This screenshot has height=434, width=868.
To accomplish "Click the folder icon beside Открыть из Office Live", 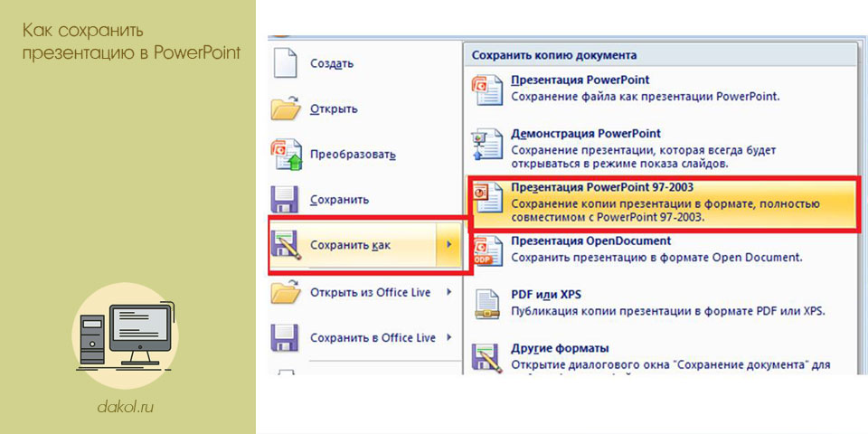I will click(287, 292).
